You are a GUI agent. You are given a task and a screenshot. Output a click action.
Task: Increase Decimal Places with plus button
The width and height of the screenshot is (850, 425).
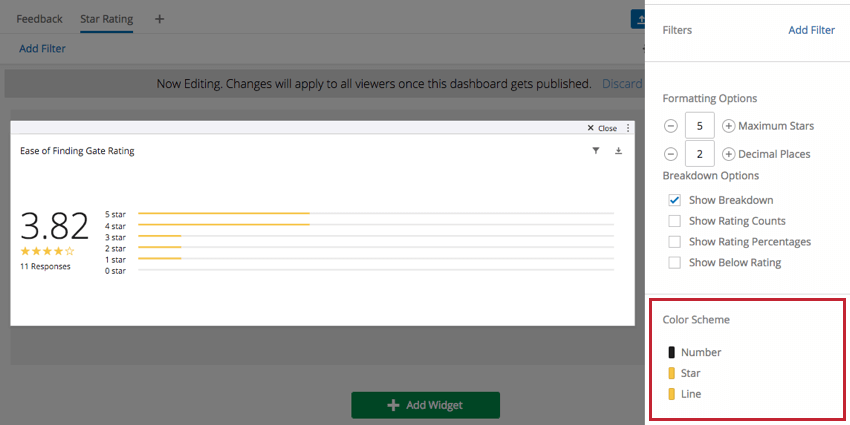click(x=729, y=154)
